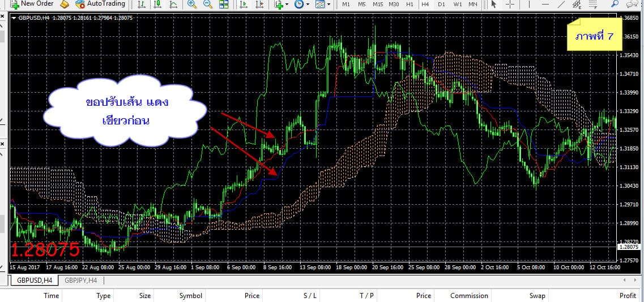Switch chart to bar chart mode

click(x=142, y=4)
